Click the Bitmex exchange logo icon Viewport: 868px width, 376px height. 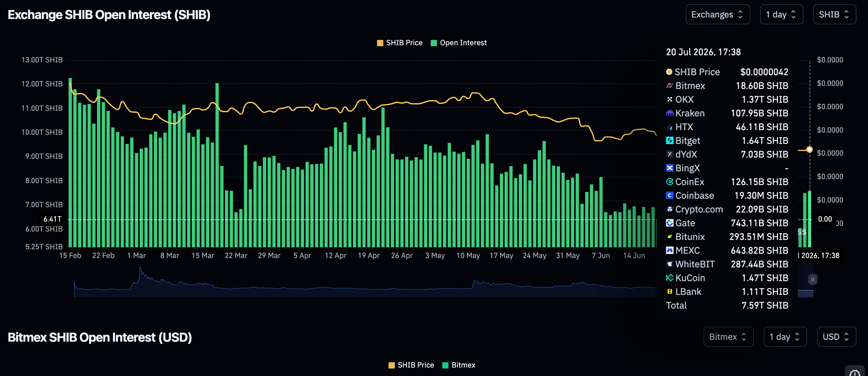pyautogui.click(x=669, y=85)
